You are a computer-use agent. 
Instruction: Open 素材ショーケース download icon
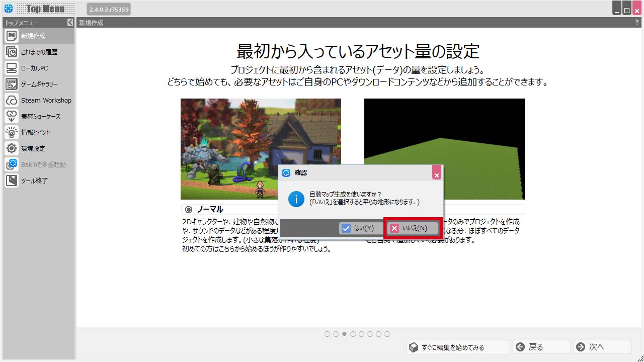[x=12, y=116]
